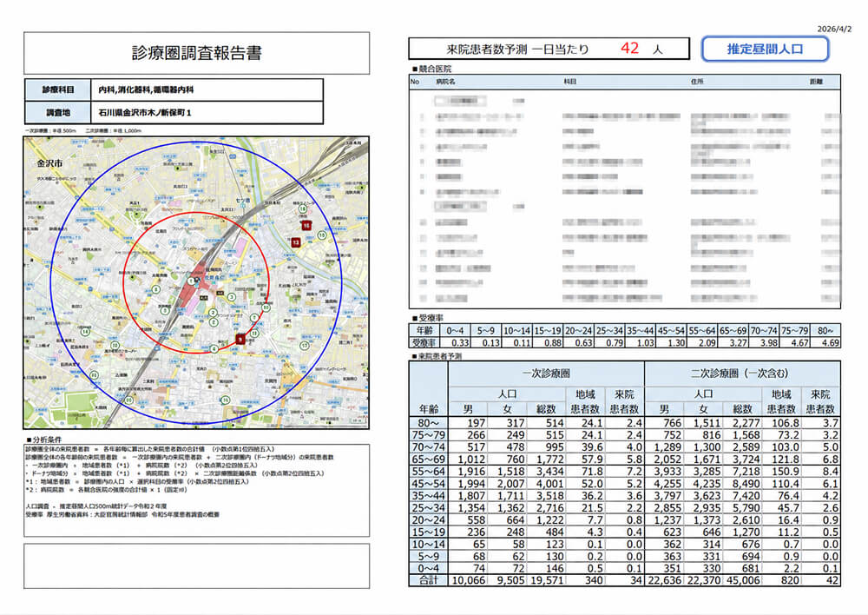Screen dimensions: 868x615
Task: Click the red 42 patient forecast number
Action: (630, 48)
